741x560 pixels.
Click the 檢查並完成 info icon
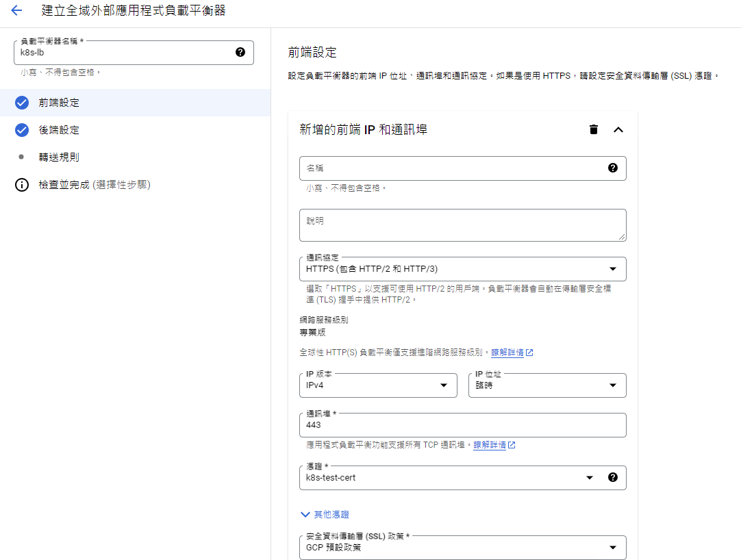coord(22,185)
